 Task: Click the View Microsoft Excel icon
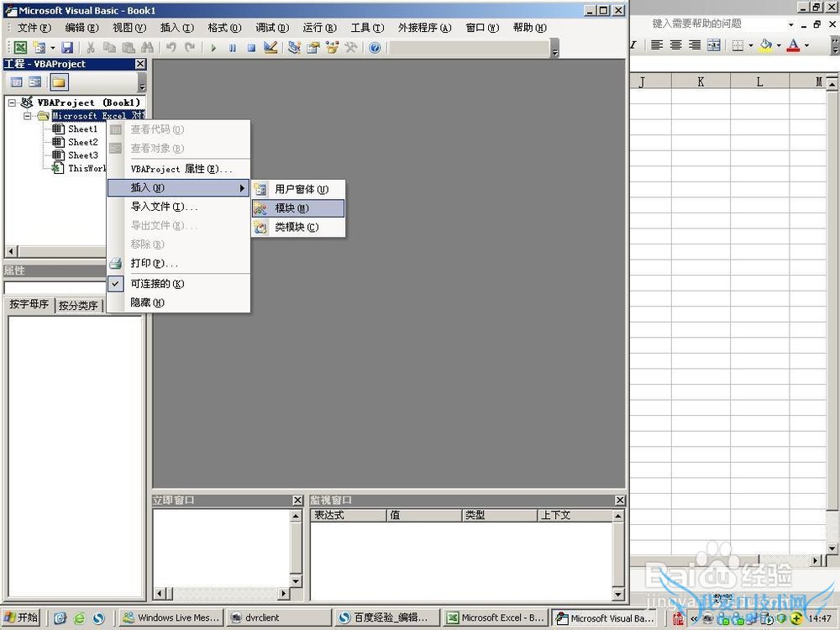pyautogui.click(x=19, y=48)
